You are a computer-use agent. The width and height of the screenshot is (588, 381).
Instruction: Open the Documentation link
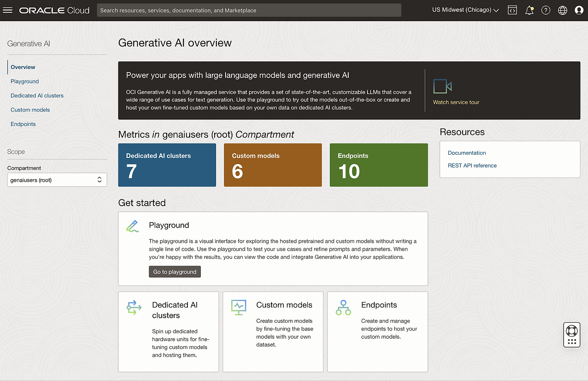pyautogui.click(x=467, y=153)
